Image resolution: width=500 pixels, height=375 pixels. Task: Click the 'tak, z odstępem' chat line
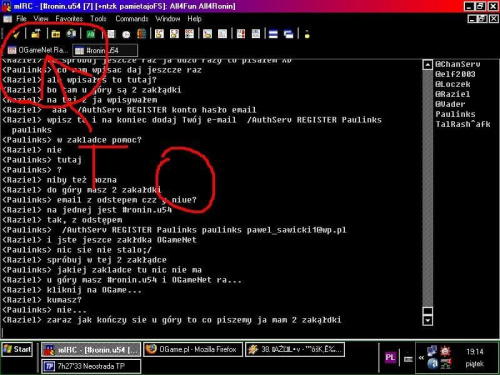coord(62,220)
